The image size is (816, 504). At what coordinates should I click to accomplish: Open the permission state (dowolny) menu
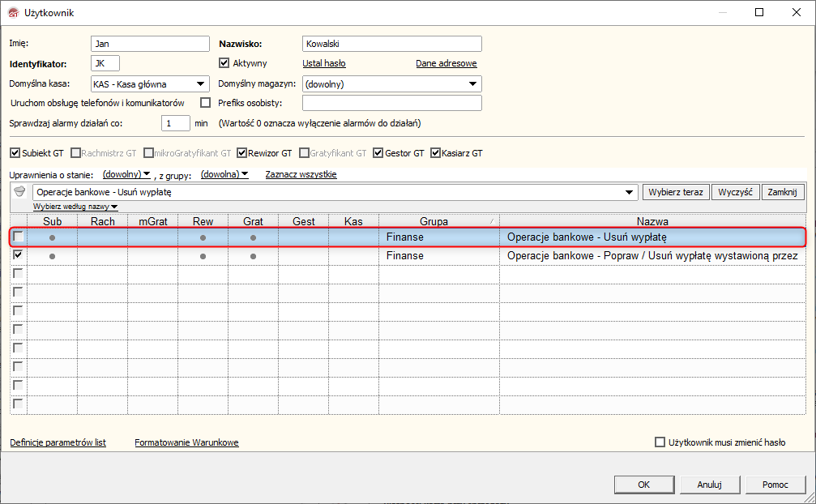(x=126, y=174)
